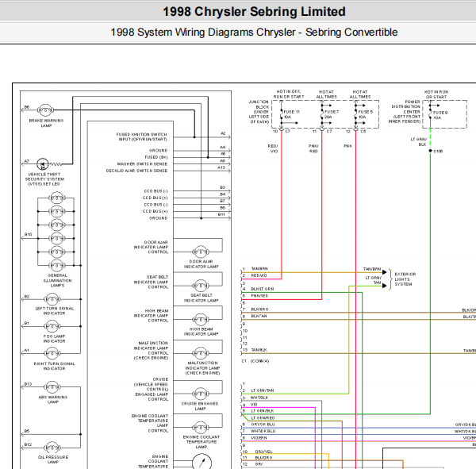
Task: Click the "ORG/YEL" wire label
Action: [x=264, y=452]
